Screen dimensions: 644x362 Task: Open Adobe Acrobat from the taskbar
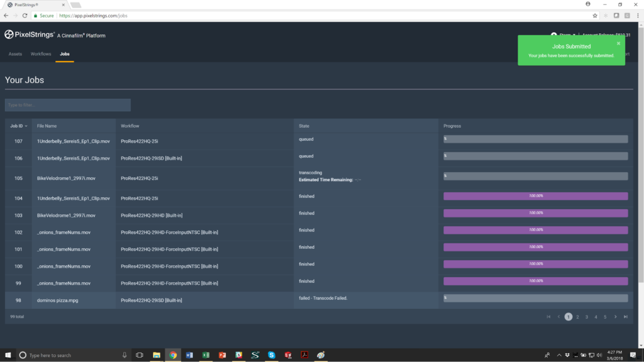(x=304, y=355)
